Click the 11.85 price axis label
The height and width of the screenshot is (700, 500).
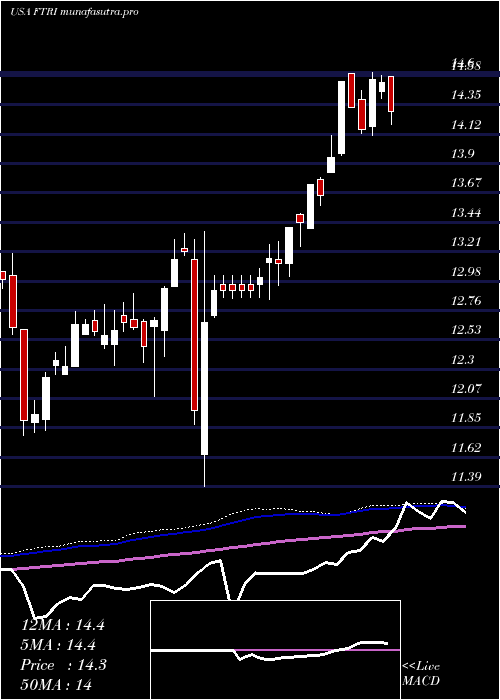tap(466, 418)
